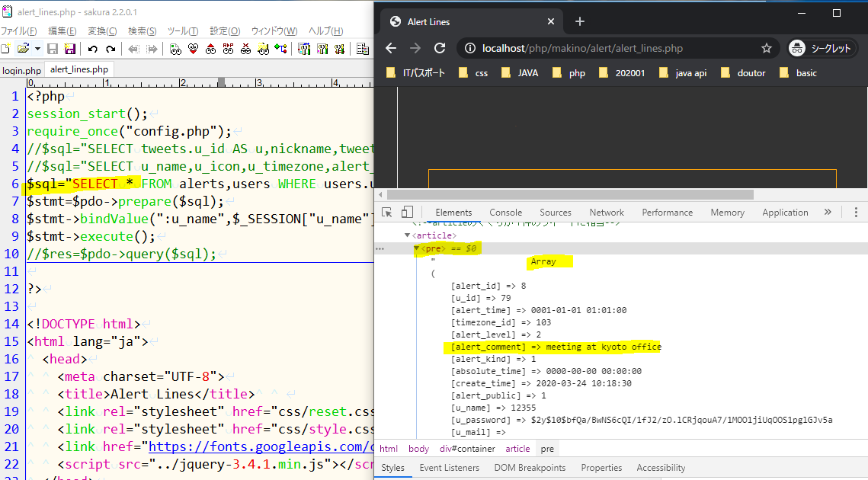The height and width of the screenshot is (480, 868).
Task: Click the save floppy disk icon
Action: pyautogui.click(x=53, y=49)
